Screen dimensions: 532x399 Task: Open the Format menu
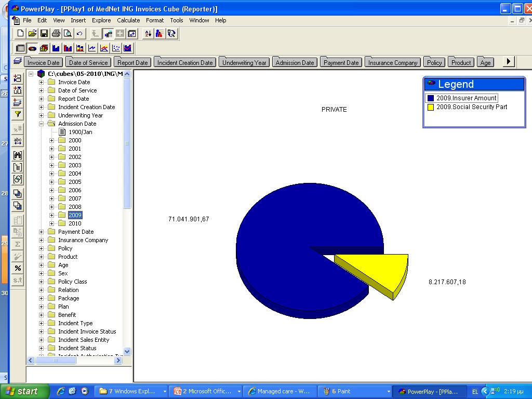(155, 20)
